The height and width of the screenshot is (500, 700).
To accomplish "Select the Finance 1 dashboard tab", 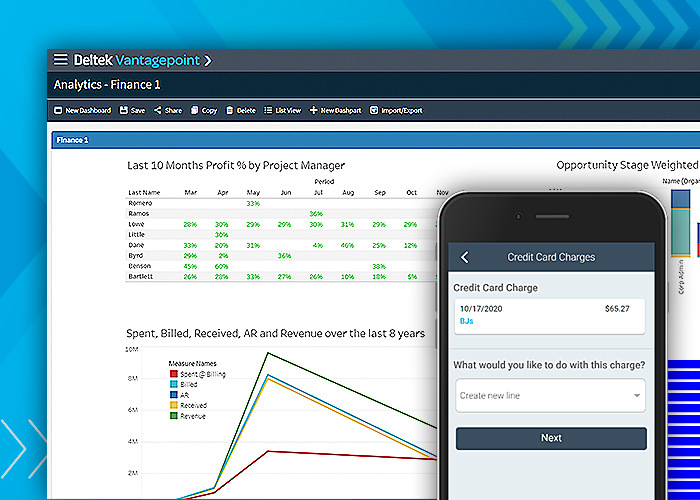I will point(72,140).
